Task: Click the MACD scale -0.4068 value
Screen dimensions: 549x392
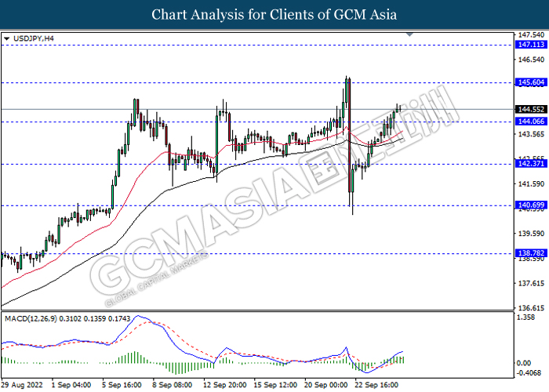Action: (x=529, y=372)
